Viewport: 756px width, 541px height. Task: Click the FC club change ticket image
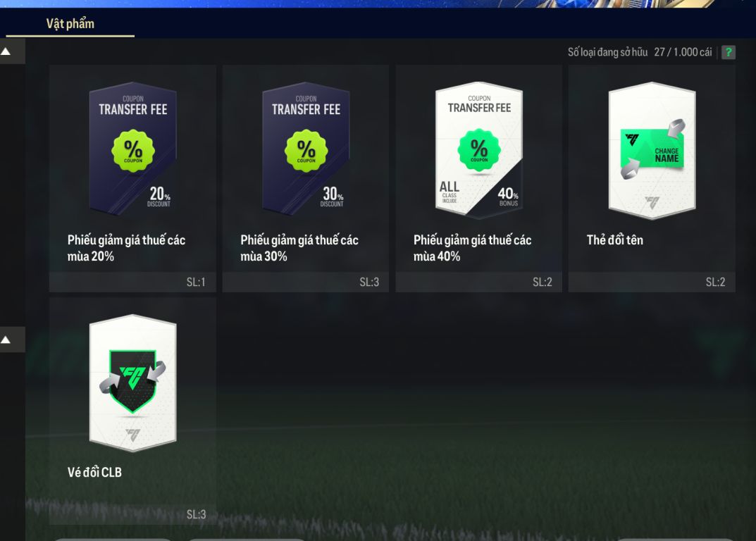tap(133, 383)
